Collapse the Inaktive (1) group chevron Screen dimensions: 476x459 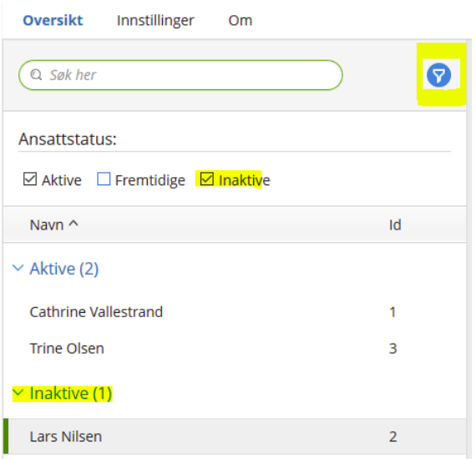click(18, 392)
